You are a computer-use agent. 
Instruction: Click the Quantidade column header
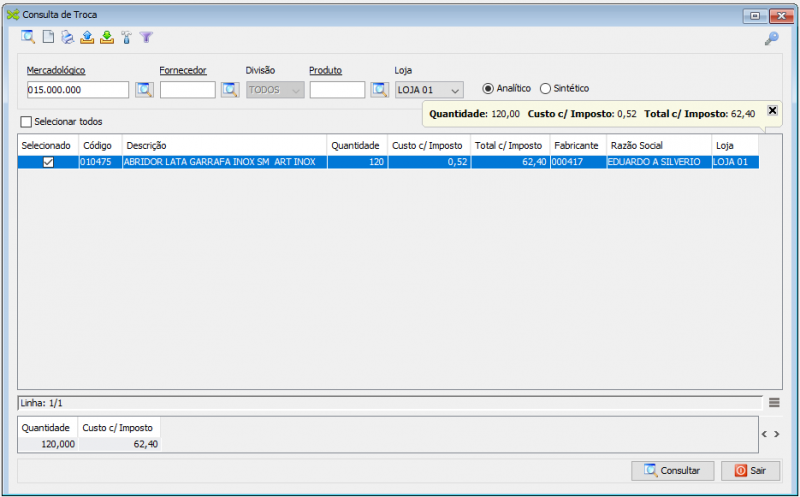[x=356, y=146]
